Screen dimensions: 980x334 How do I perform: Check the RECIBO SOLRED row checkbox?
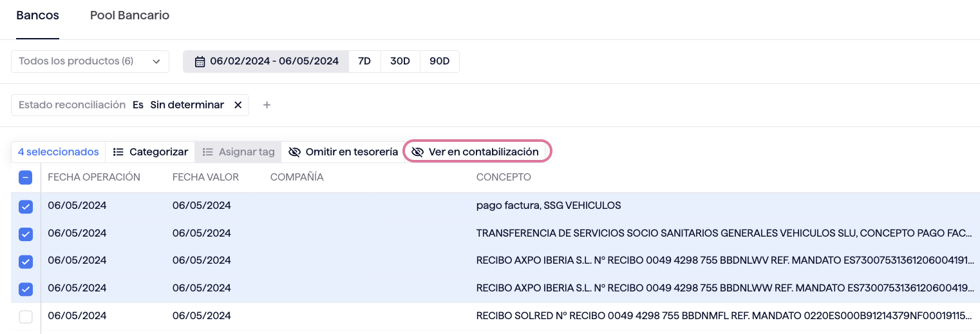coord(26,317)
